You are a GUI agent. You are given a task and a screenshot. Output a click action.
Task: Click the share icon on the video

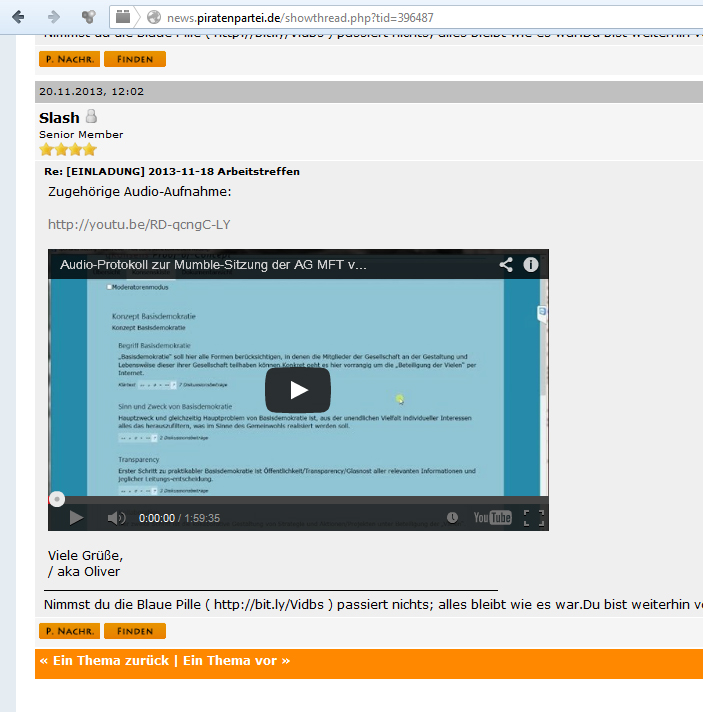(506, 265)
